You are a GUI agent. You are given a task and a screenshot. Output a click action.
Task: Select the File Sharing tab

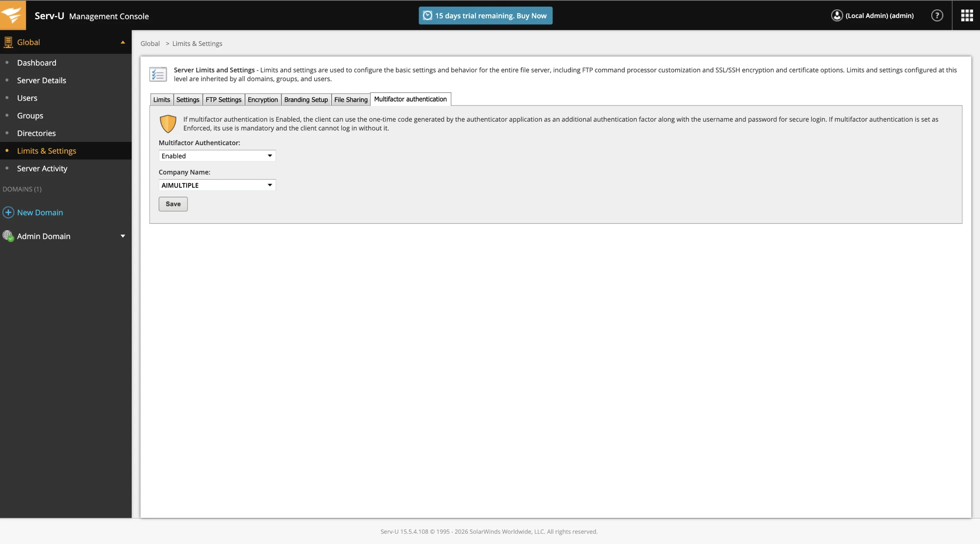[x=351, y=100]
